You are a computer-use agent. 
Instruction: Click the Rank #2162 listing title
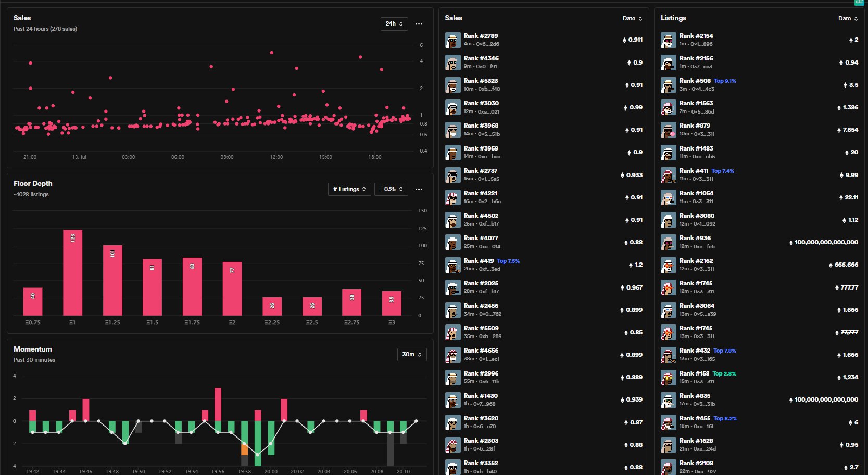[696, 261]
